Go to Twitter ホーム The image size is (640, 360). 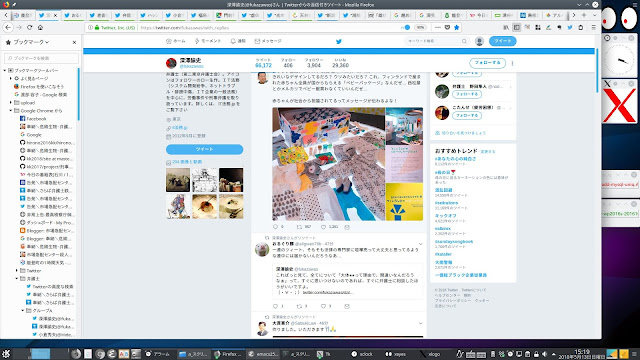pos(176,41)
